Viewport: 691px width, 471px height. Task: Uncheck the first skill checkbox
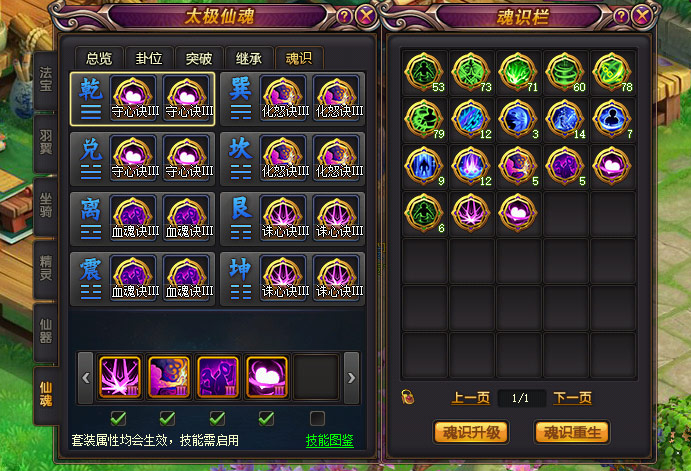pos(118,418)
